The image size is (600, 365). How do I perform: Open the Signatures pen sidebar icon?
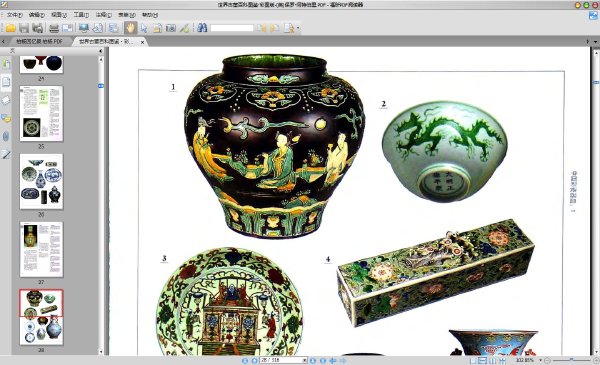click(6, 154)
